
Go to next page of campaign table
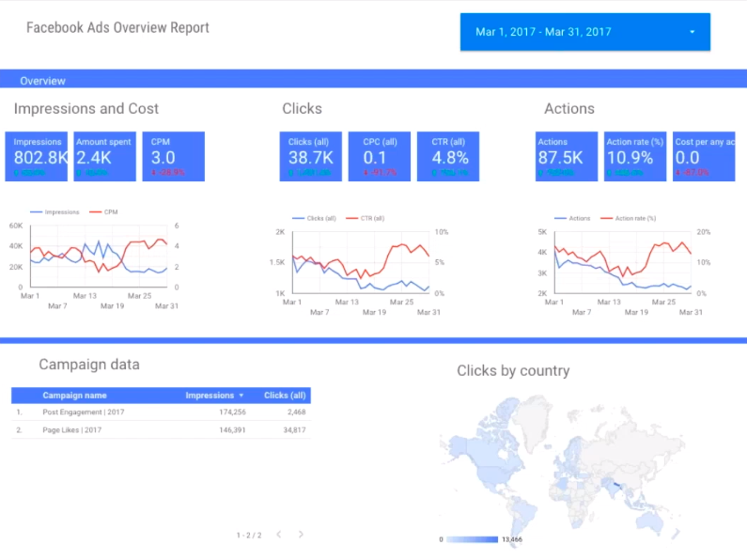tap(301, 535)
